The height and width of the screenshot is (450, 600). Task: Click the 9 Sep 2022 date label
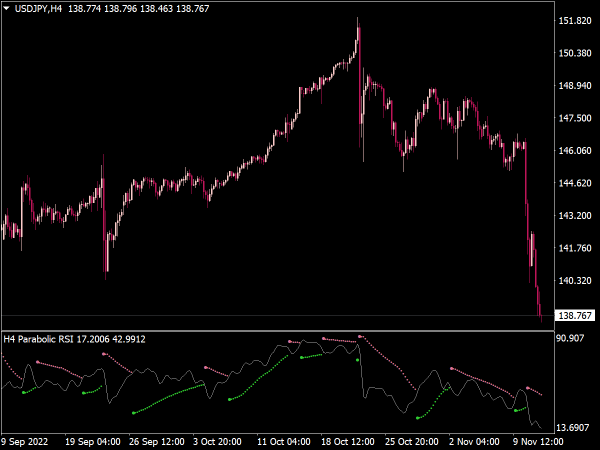tap(24, 442)
